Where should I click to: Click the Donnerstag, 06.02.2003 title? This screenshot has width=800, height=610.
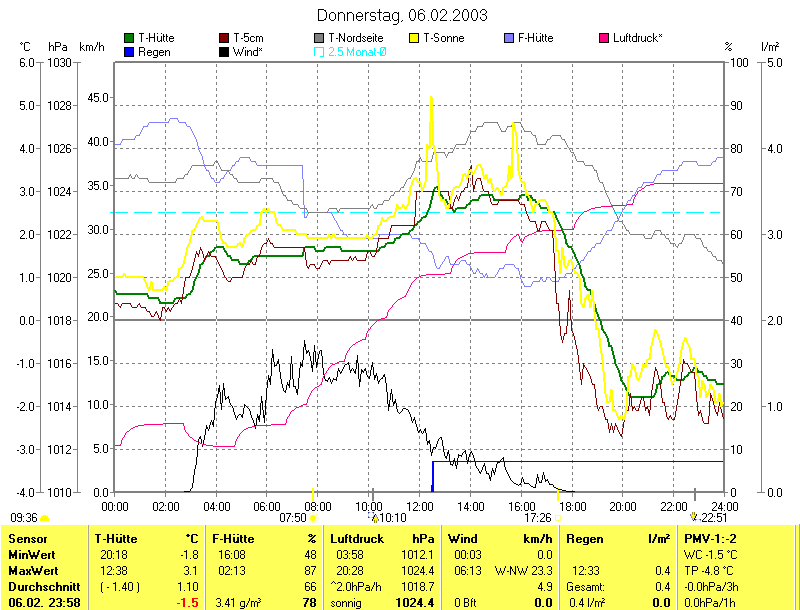[402, 15]
